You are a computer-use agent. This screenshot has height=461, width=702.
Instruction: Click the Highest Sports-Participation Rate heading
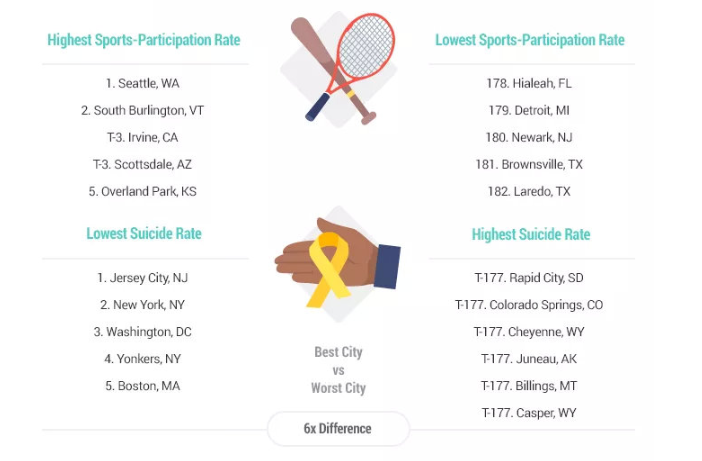[x=144, y=40]
